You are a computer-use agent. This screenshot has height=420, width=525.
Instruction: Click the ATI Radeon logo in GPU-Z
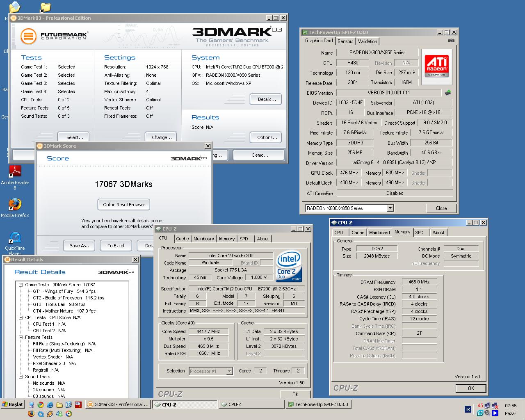tap(437, 66)
